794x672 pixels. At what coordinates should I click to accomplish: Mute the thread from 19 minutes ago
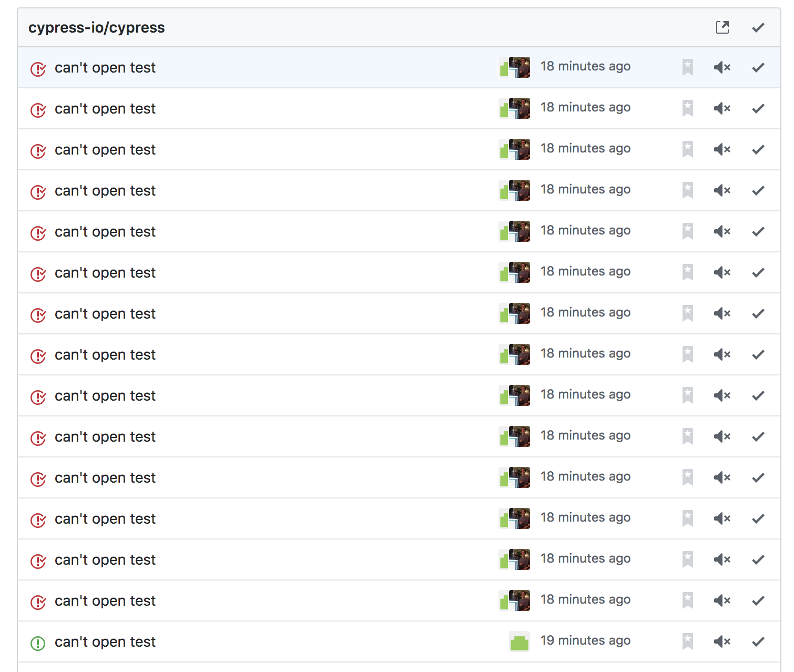coord(722,642)
